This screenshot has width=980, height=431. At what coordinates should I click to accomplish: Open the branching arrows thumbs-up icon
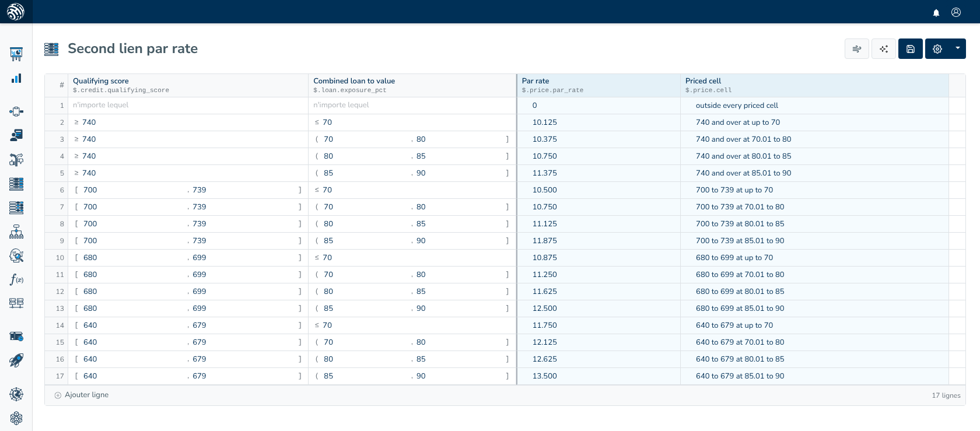[16, 159]
